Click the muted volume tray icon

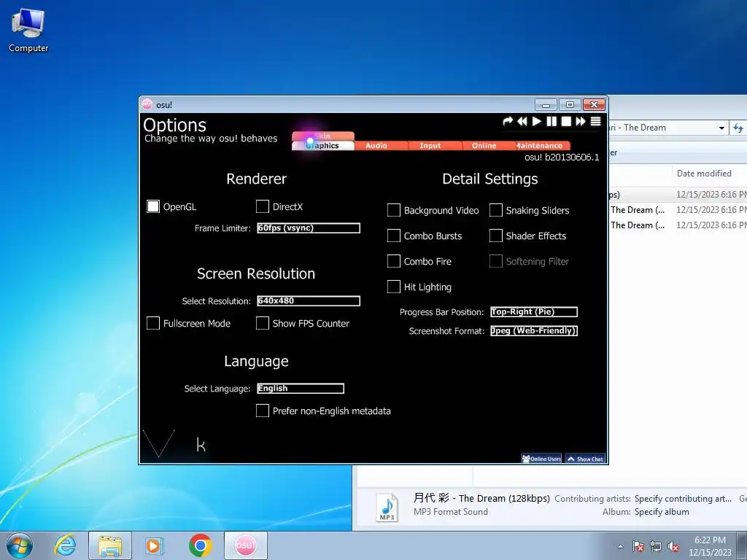click(673, 546)
